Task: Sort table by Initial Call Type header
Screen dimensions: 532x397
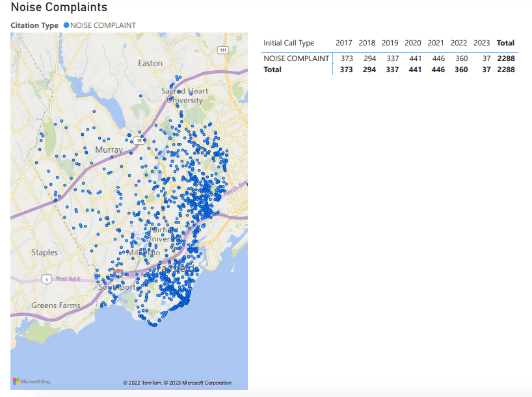Action: [x=289, y=43]
